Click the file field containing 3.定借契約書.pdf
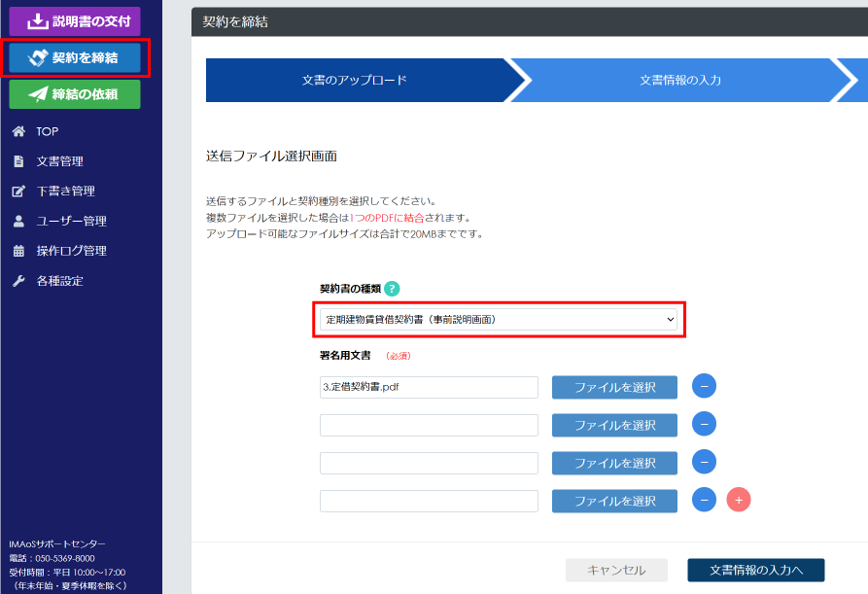The width and height of the screenshot is (868, 594). (429, 388)
